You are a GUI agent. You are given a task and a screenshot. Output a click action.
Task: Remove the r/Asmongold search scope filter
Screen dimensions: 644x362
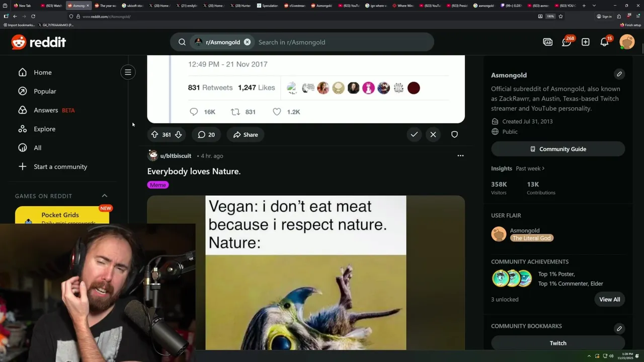247,42
